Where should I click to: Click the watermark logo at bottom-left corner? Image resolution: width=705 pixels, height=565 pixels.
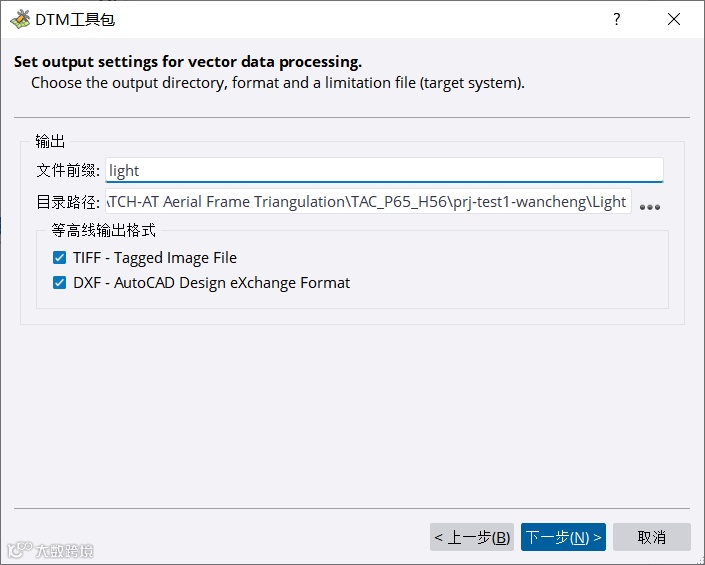pyautogui.click(x=50, y=550)
